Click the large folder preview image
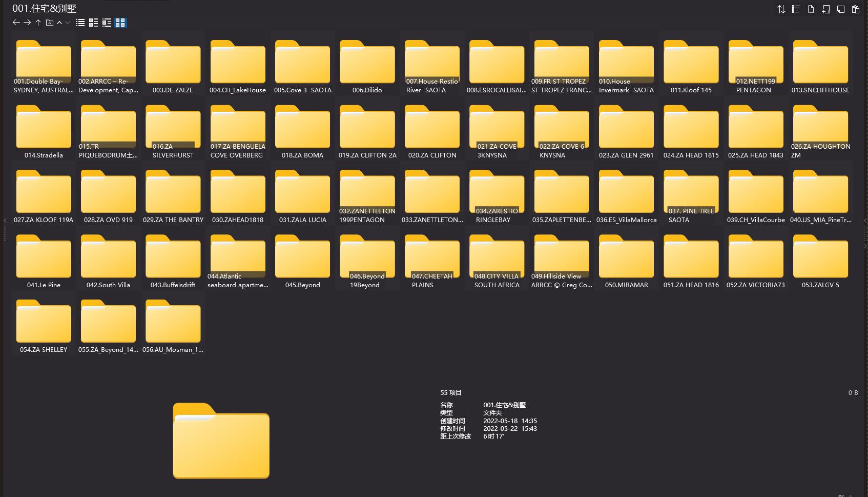The image size is (868, 497). click(221, 441)
